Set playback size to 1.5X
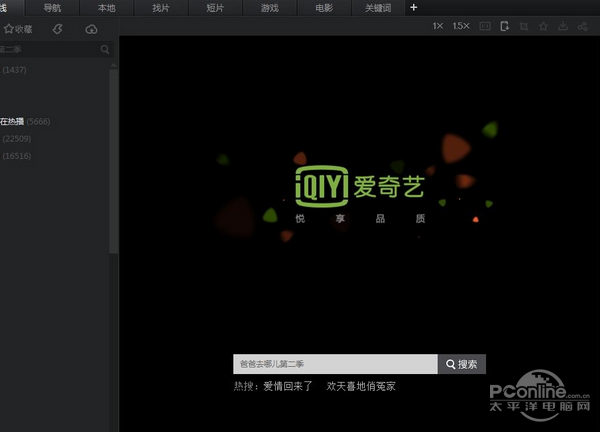600x432 pixels. 461,26
